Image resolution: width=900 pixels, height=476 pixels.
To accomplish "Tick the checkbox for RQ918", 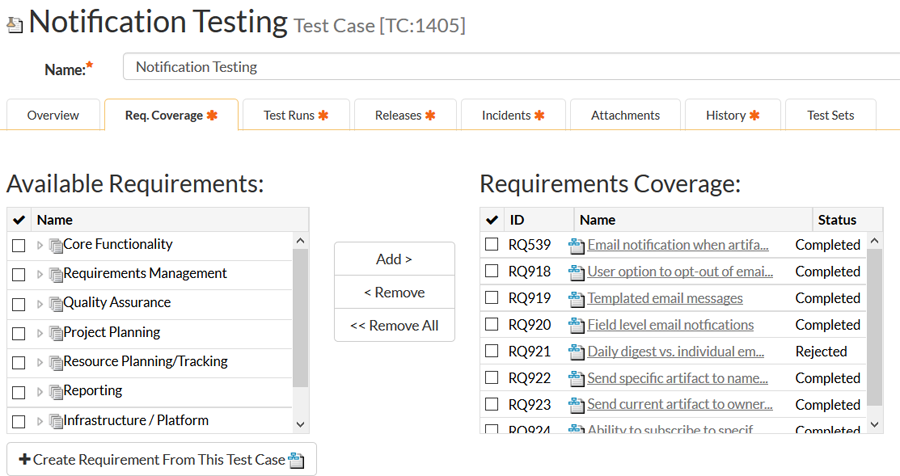I will point(491,272).
